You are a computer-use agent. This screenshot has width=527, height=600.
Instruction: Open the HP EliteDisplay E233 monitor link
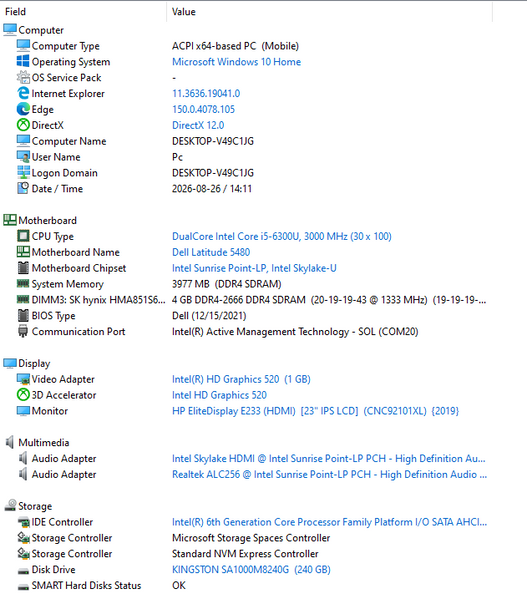click(315, 411)
